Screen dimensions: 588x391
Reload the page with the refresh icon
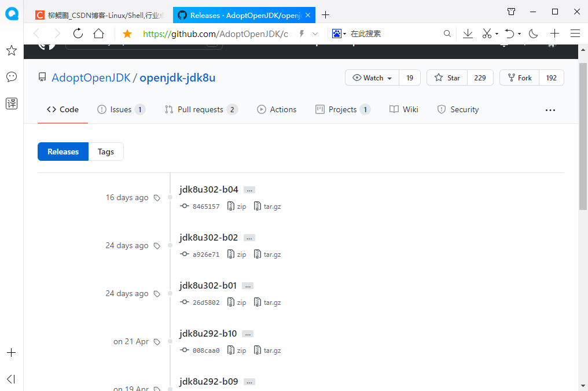(78, 34)
